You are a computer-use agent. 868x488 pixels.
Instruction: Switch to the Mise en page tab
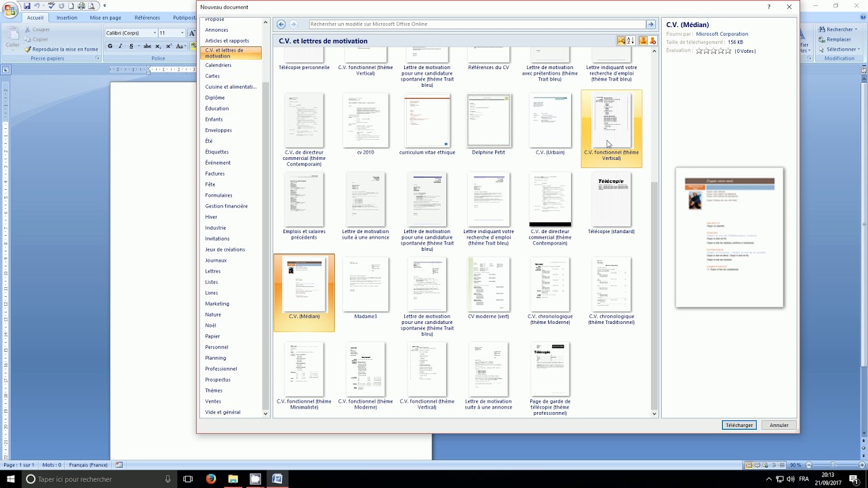pyautogui.click(x=105, y=18)
